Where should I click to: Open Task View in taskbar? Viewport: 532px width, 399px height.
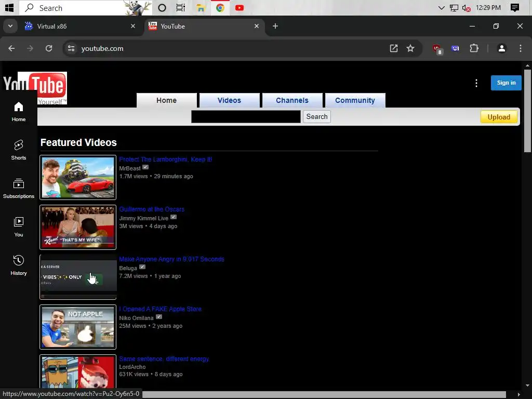pos(181,8)
